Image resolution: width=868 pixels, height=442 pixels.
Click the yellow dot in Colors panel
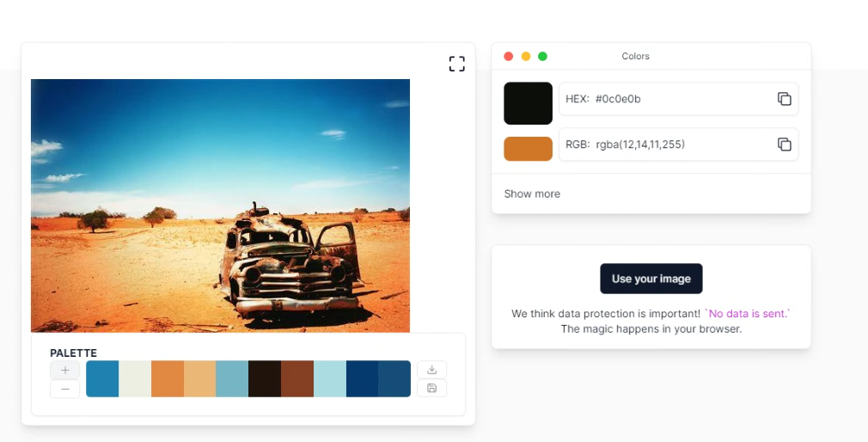[526, 57]
